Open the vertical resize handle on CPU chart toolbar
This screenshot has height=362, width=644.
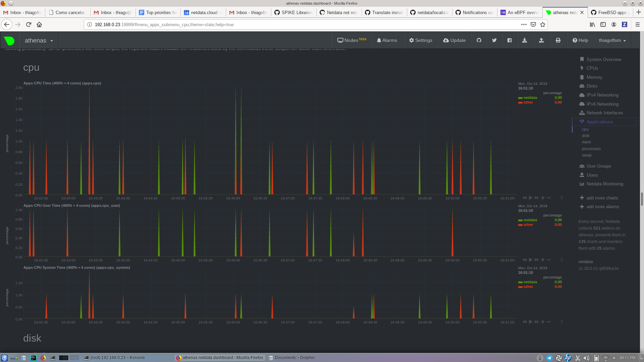(562, 198)
